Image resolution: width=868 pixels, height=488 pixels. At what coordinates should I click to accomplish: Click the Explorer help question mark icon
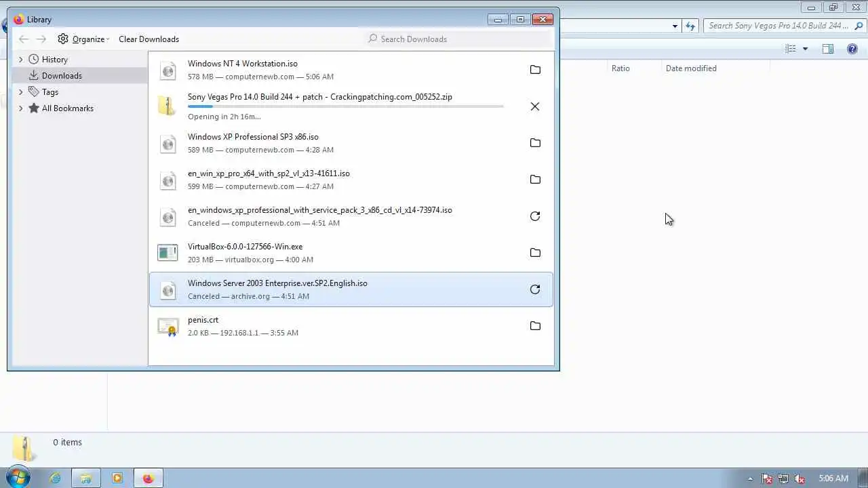click(852, 49)
